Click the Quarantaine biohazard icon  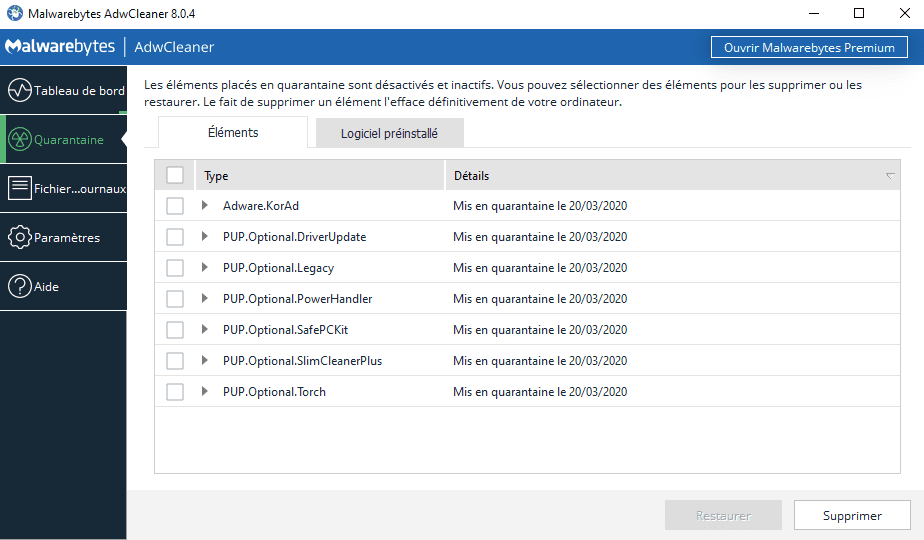click(19, 139)
